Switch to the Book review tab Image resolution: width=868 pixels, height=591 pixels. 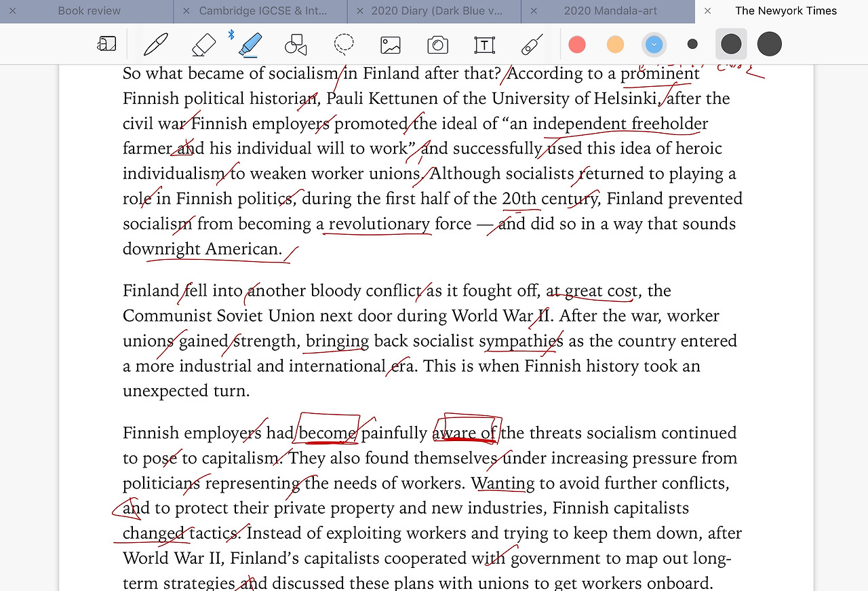89,11
